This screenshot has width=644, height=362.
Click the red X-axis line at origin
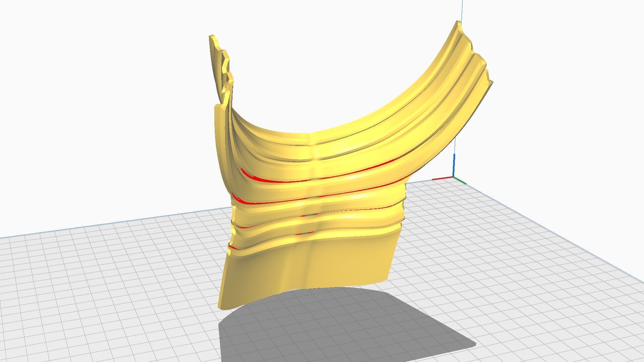(x=442, y=179)
